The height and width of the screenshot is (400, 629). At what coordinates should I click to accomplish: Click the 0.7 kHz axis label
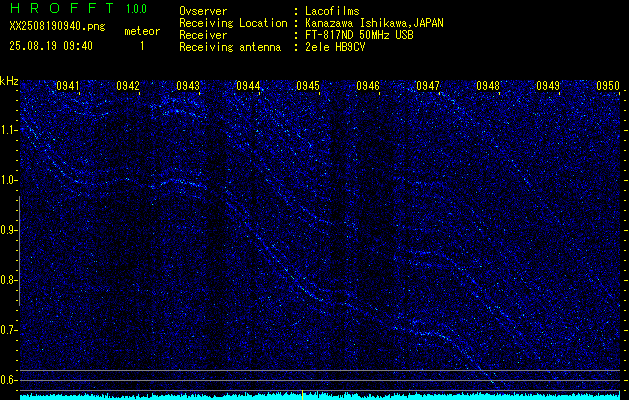pyautogui.click(x=9, y=330)
